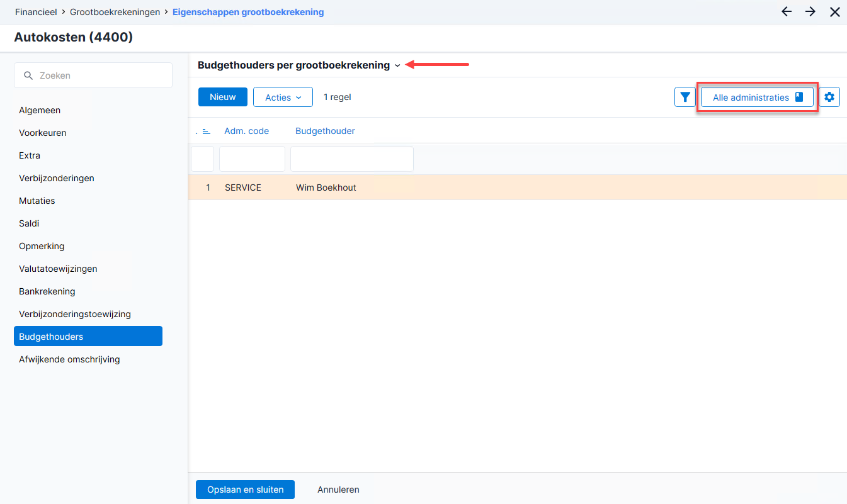Go forward with the right arrow
Screen dimensions: 847x504
810,12
